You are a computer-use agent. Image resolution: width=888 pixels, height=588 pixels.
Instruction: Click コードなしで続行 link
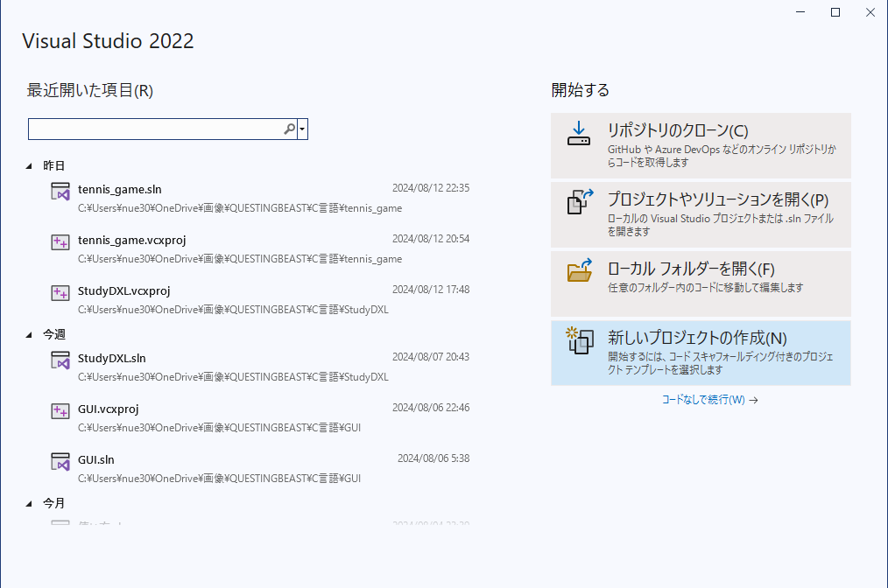tap(708, 400)
